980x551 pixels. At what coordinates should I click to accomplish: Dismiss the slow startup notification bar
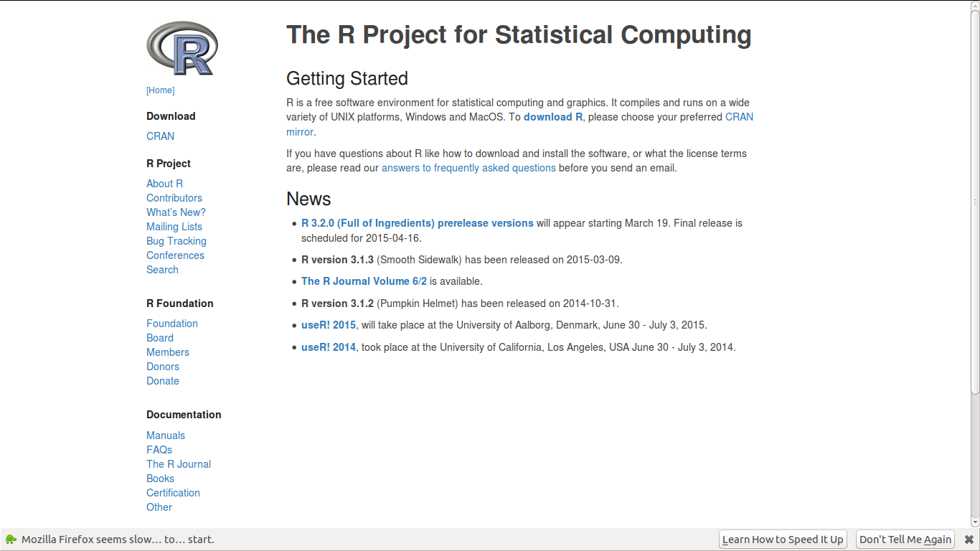point(969,540)
